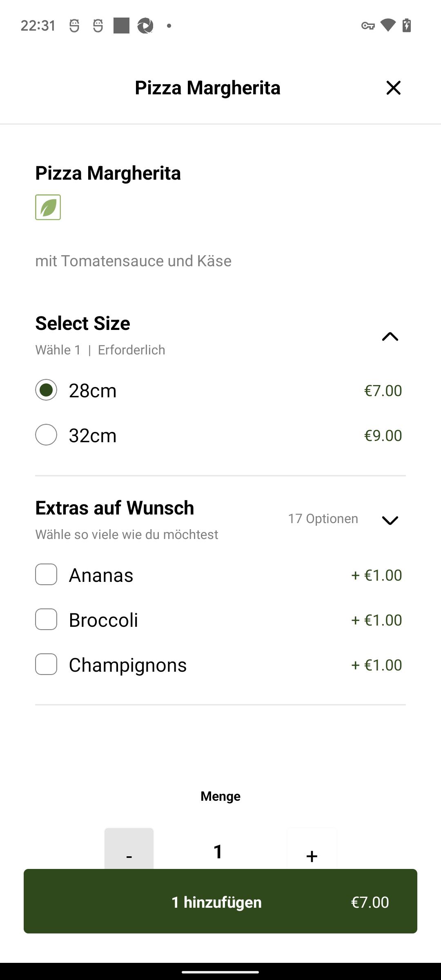Collapse the Select Size section
The height and width of the screenshot is (980, 441).
coord(390,336)
